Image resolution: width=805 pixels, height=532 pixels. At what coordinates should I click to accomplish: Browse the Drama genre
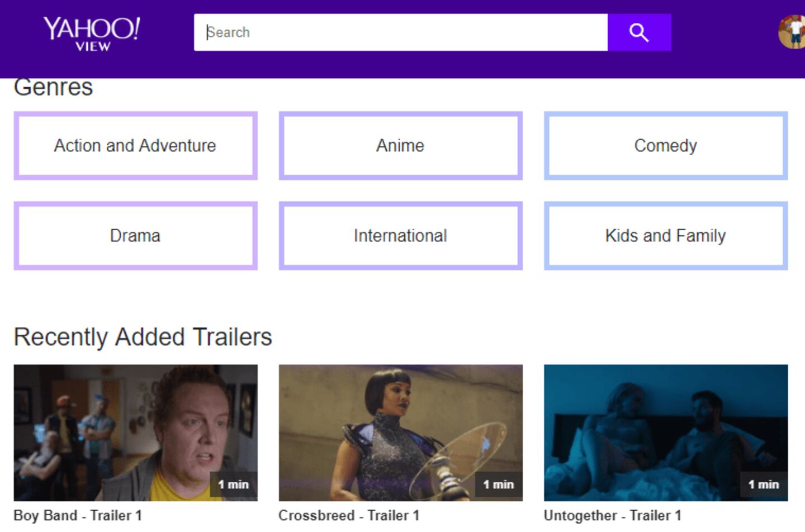tap(135, 236)
